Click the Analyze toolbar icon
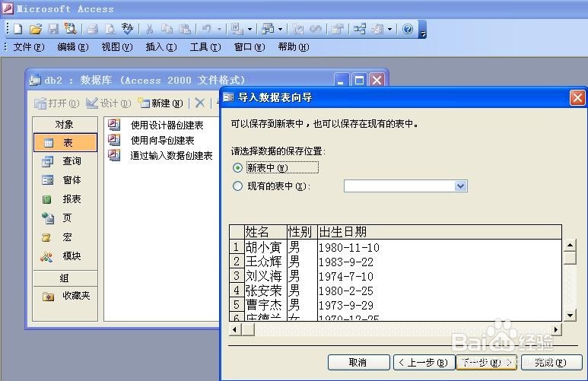The width and height of the screenshot is (588, 381). (267, 29)
